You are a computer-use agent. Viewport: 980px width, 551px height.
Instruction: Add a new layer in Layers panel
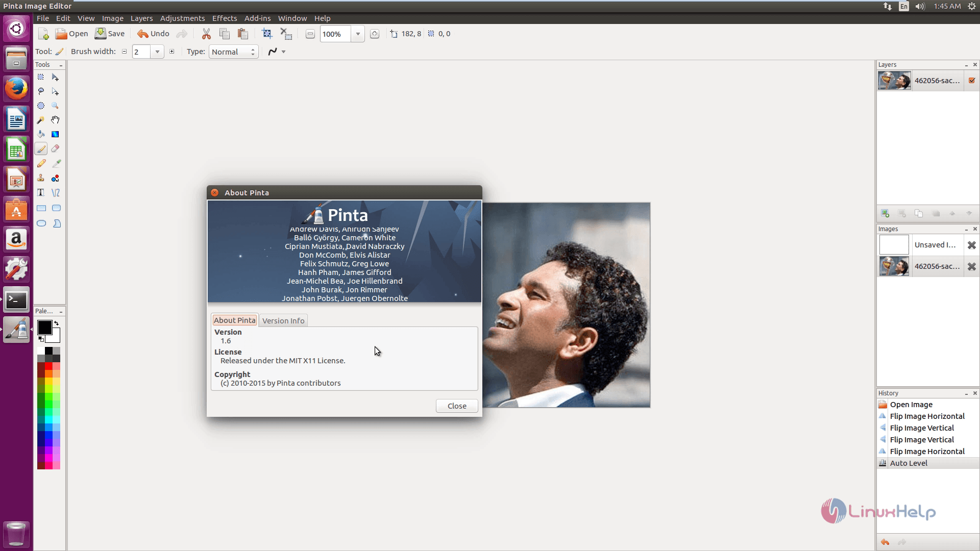(x=885, y=213)
